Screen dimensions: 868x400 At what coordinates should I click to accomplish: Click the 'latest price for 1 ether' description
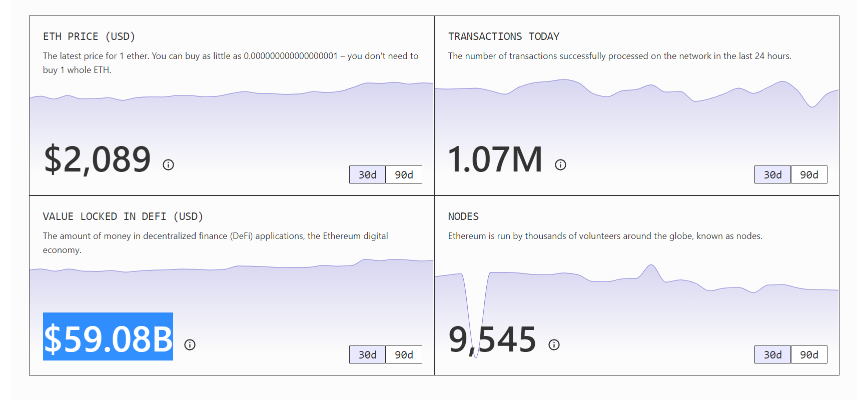click(x=231, y=63)
